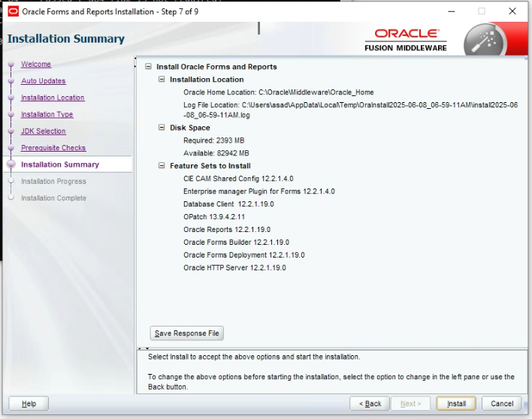Collapse Install Oracle Forms and Reports node

pos(148,66)
